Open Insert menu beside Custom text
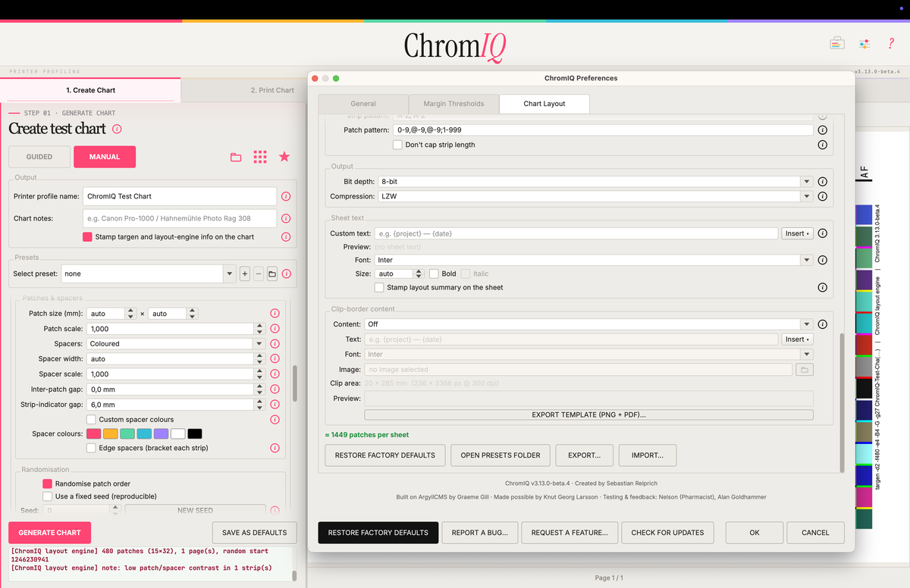This screenshot has width=910, height=588. point(797,233)
